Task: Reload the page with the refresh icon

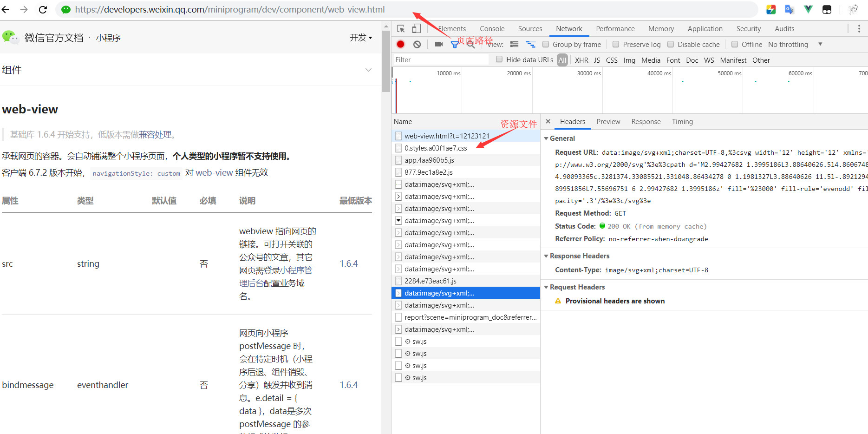Action: tap(43, 9)
